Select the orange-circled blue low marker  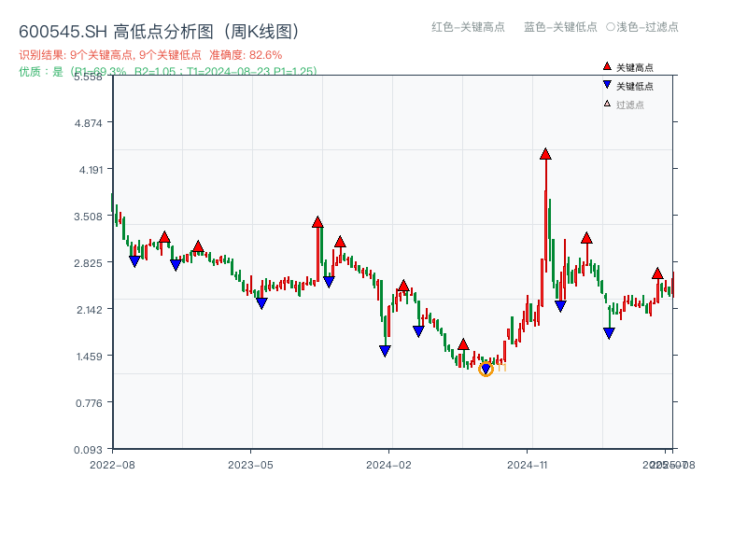point(486,369)
